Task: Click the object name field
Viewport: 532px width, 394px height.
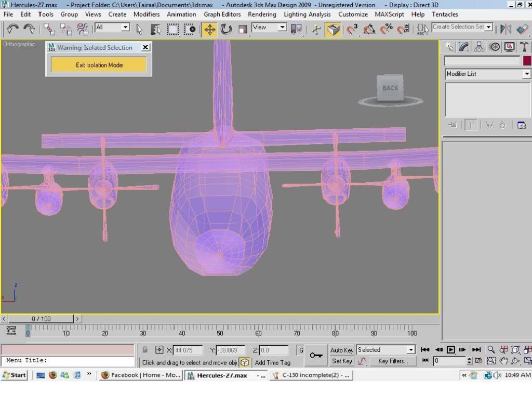Action: [482, 61]
